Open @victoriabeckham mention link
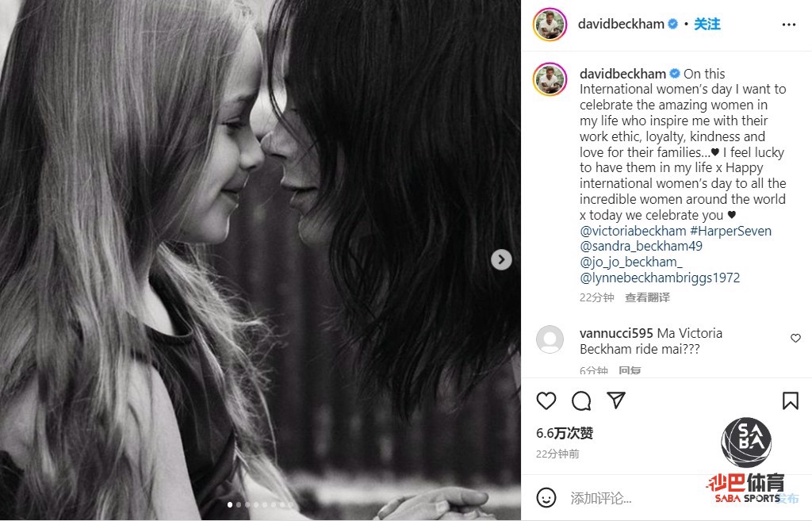Image resolution: width=812 pixels, height=521 pixels. pos(633,231)
